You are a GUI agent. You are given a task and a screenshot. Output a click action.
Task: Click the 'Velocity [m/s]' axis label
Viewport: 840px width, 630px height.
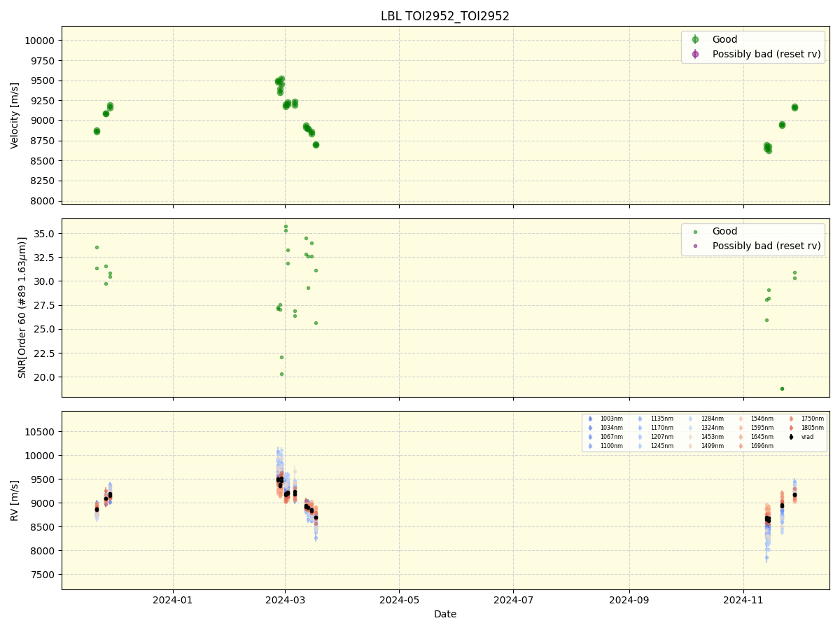click(15, 115)
